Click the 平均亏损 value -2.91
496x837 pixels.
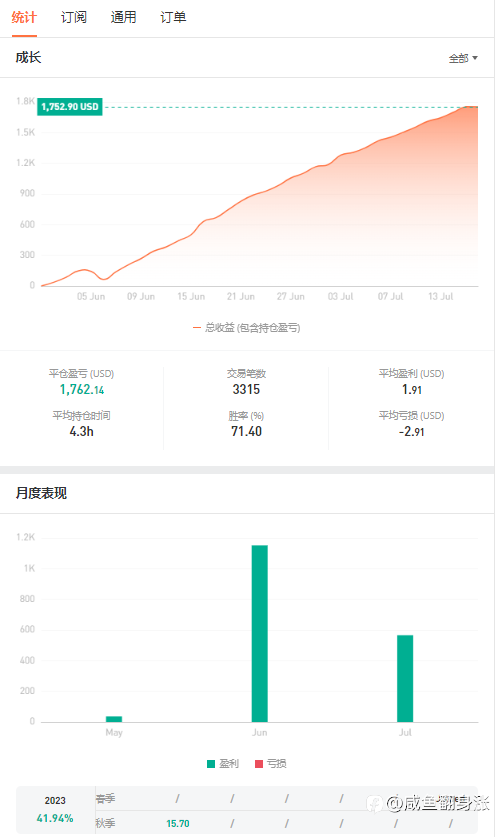(x=412, y=431)
